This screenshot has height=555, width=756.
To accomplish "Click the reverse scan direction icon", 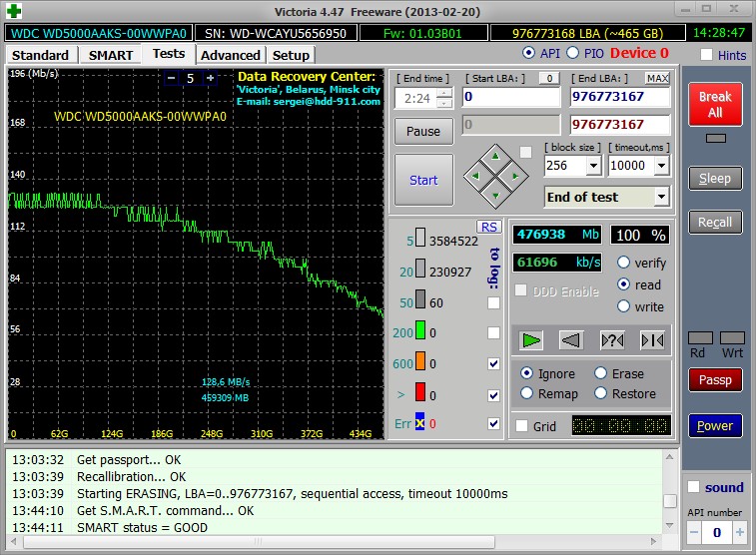I will click(x=571, y=340).
